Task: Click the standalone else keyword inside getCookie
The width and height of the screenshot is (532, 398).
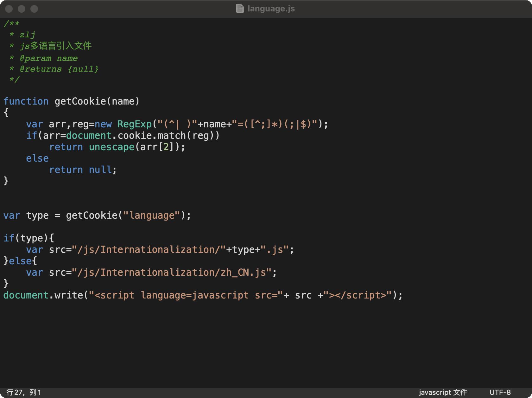Action: [x=37, y=158]
